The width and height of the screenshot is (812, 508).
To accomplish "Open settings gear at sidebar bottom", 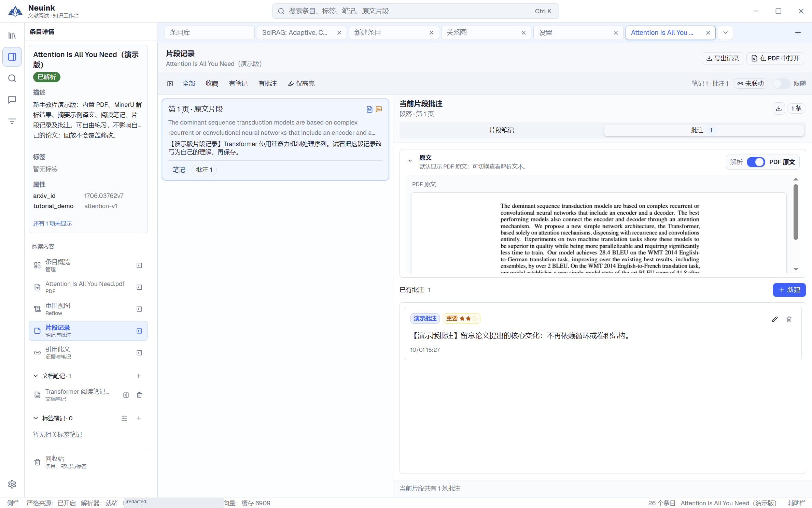I will pyautogui.click(x=12, y=484).
